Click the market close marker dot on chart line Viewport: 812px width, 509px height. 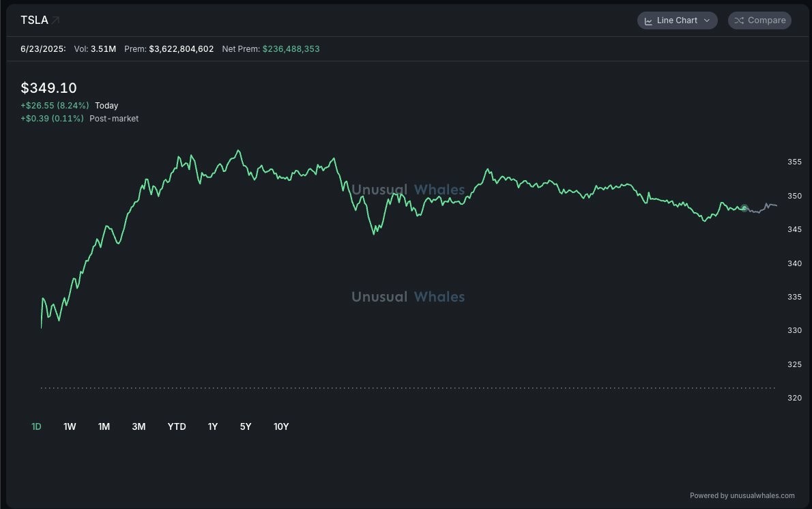744,208
